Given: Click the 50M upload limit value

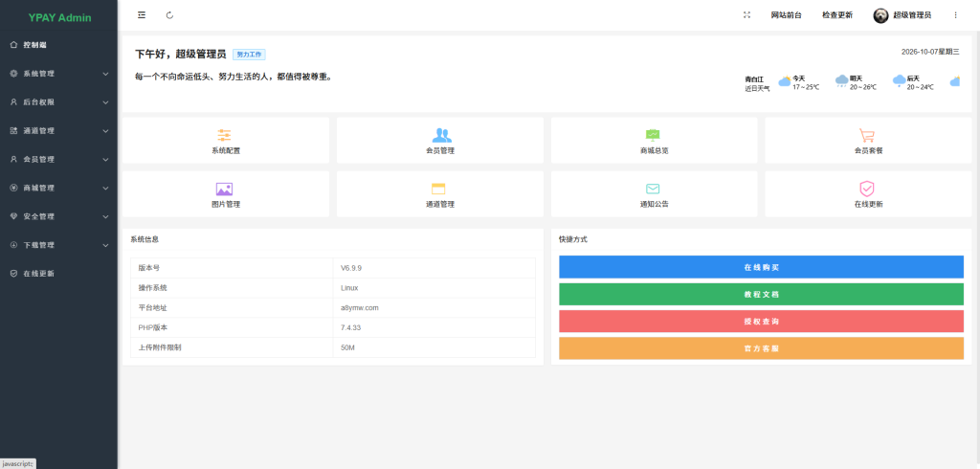Looking at the screenshot, I should [x=348, y=347].
